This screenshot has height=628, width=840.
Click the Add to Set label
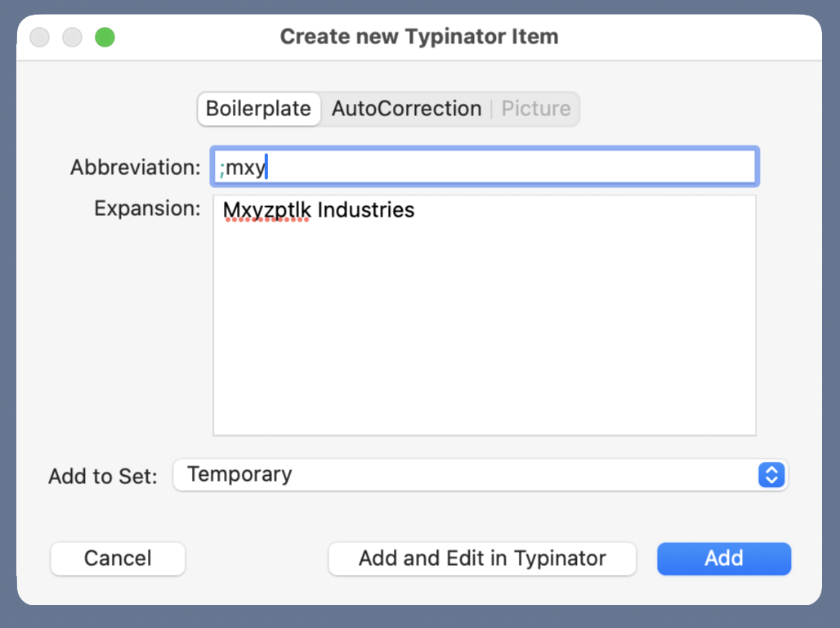click(102, 476)
